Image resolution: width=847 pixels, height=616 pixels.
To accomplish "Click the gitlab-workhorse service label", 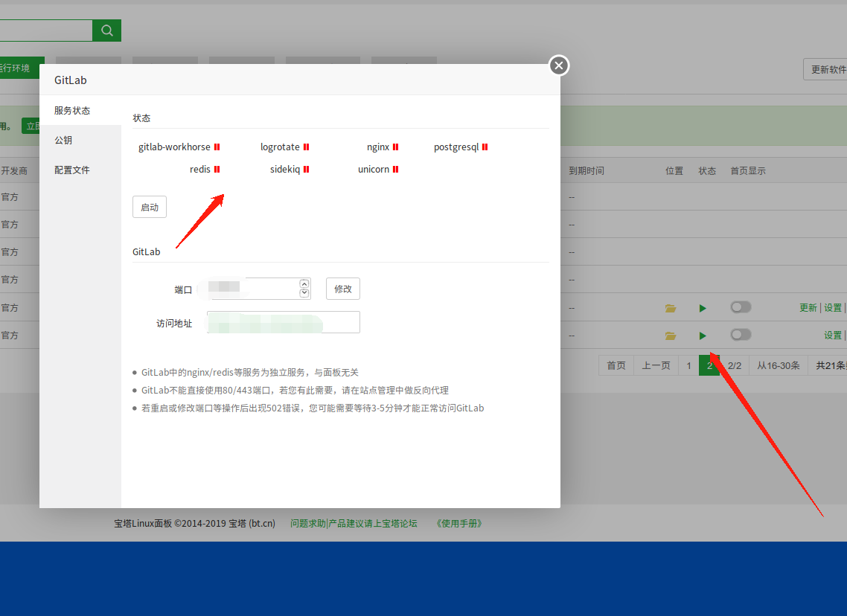I will click(x=174, y=147).
